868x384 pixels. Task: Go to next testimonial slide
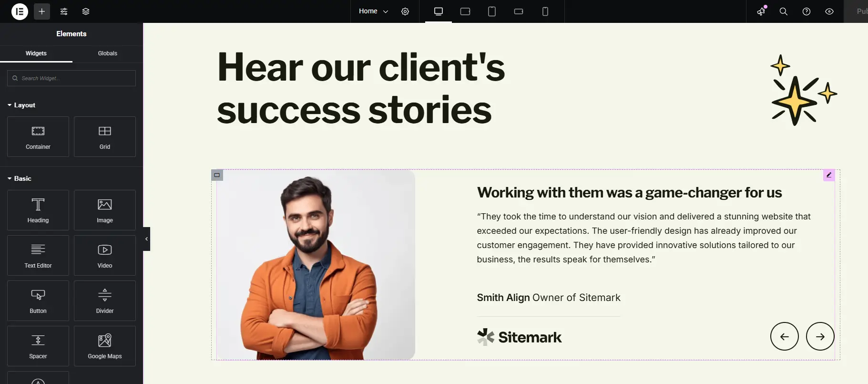pos(820,336)
